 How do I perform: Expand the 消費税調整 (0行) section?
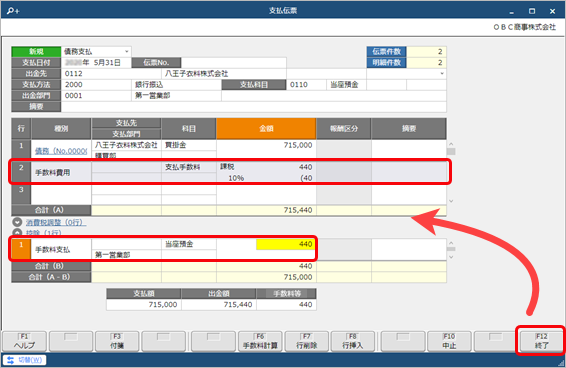17,222
